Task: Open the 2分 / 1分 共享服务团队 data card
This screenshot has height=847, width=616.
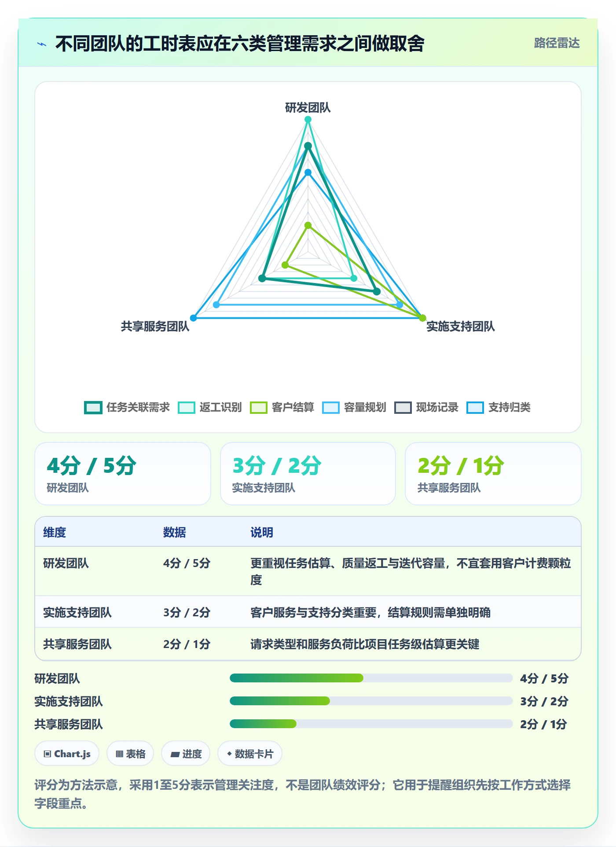Action: 493,474
